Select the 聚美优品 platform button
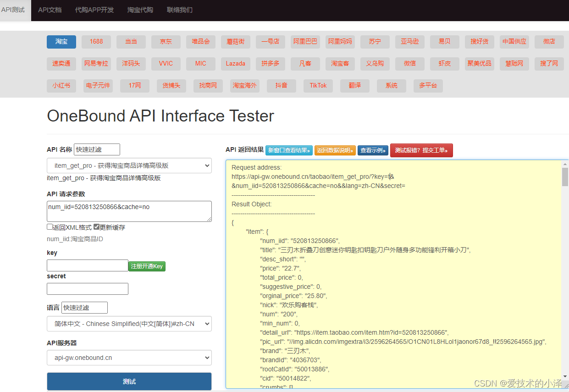This screenshot has width=569, height=392. (x=480, y=64)
